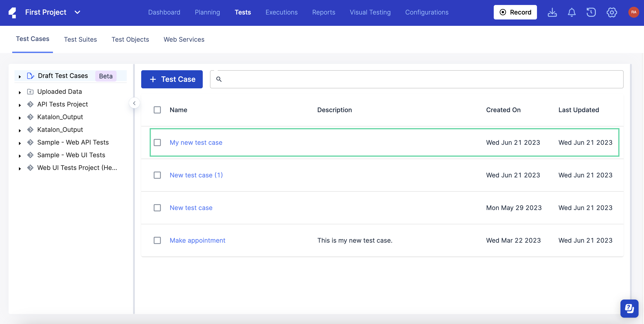The height and width of the screenshot is (324, 644).
Task: Click the Record button to start recording
Action: click(x=515, y=12)
